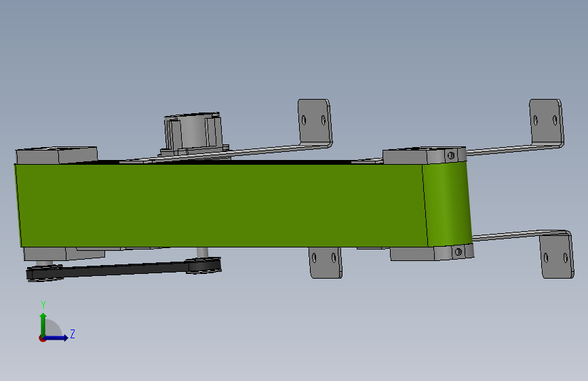Select the black timing drive belt
Image resolution: width=588 pixels, height=381 pixels.
(123, 270)
